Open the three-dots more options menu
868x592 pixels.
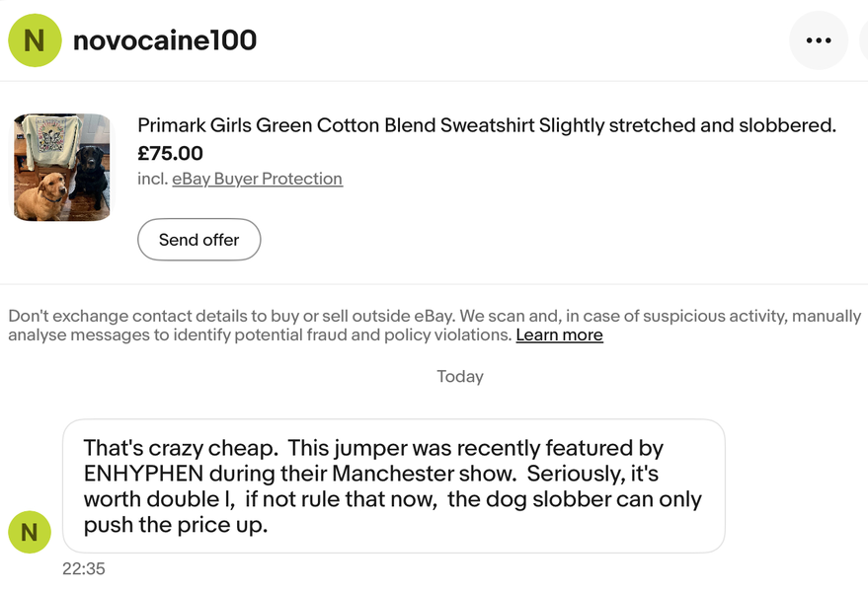[x=819, y=40]
